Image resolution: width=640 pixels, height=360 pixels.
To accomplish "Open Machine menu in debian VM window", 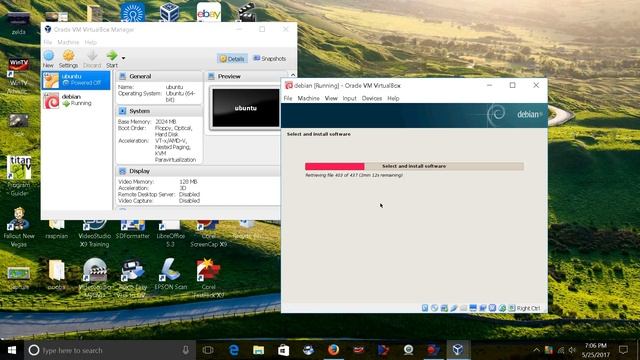I will pos(309,98).
